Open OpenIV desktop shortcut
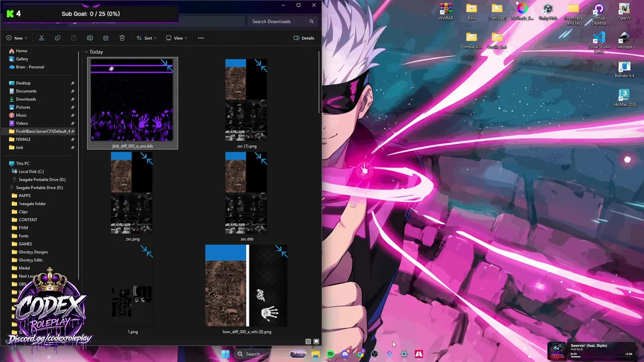This screenshot has height=362, width=644. point(624,12)
